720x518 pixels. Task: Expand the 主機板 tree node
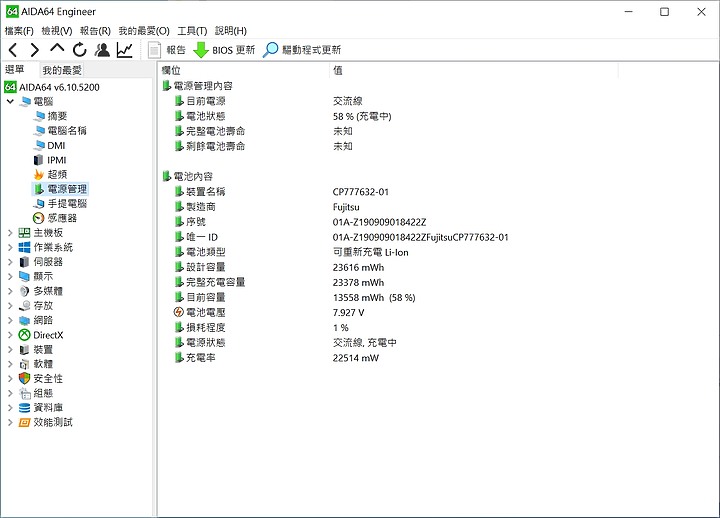[x=10, y=233]
